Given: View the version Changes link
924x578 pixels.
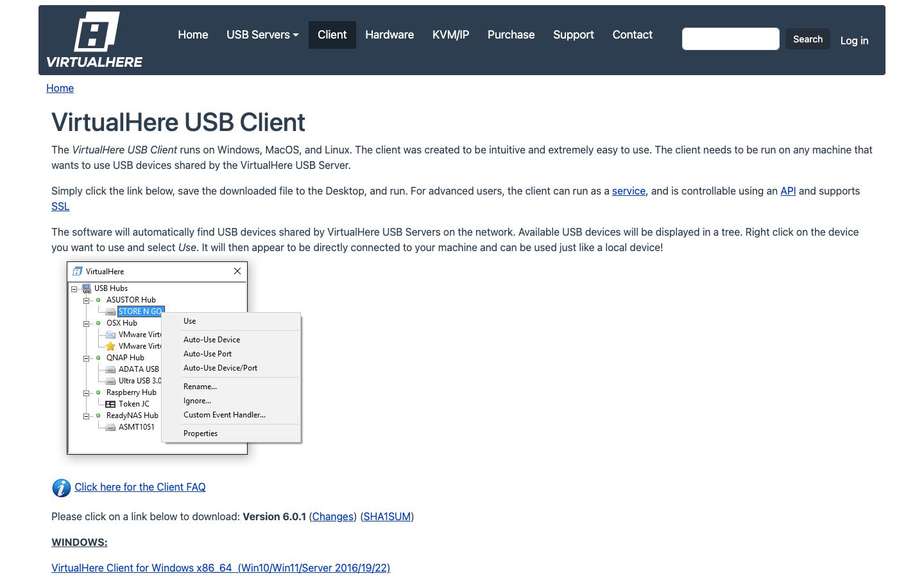Looking at the screenshot, I should pyautogui.click(x=333, y=516).
